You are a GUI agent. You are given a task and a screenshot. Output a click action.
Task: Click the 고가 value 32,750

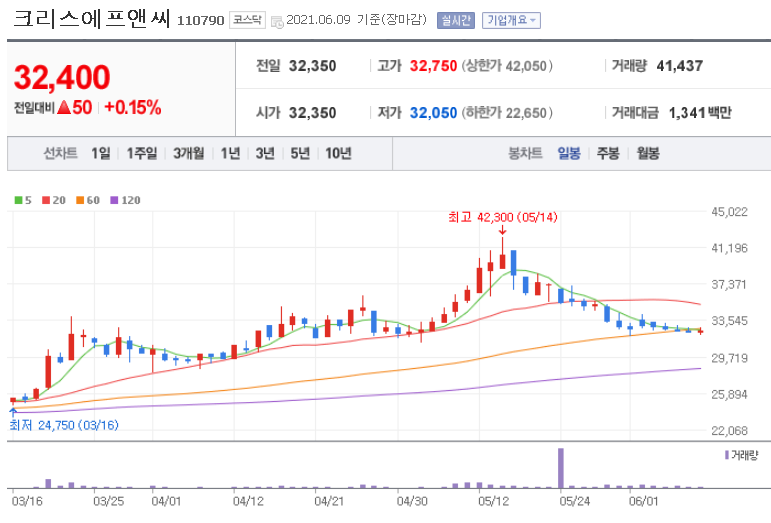coord(433,66)
